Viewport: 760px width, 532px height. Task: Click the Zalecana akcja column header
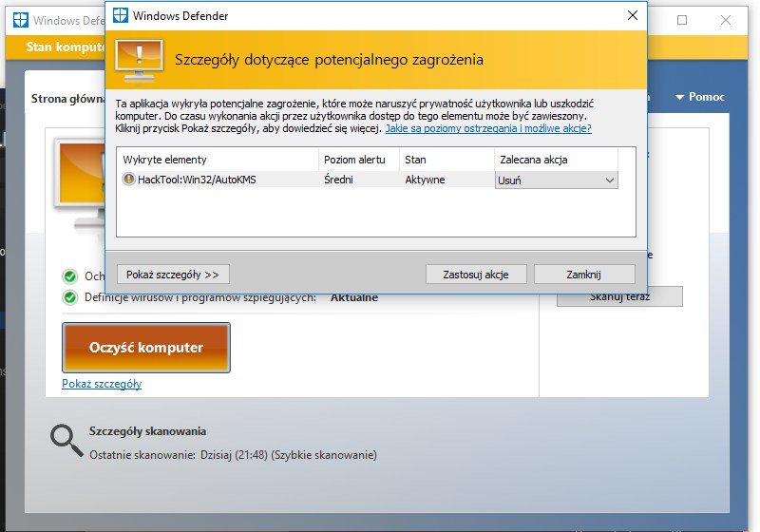[557, 160]
